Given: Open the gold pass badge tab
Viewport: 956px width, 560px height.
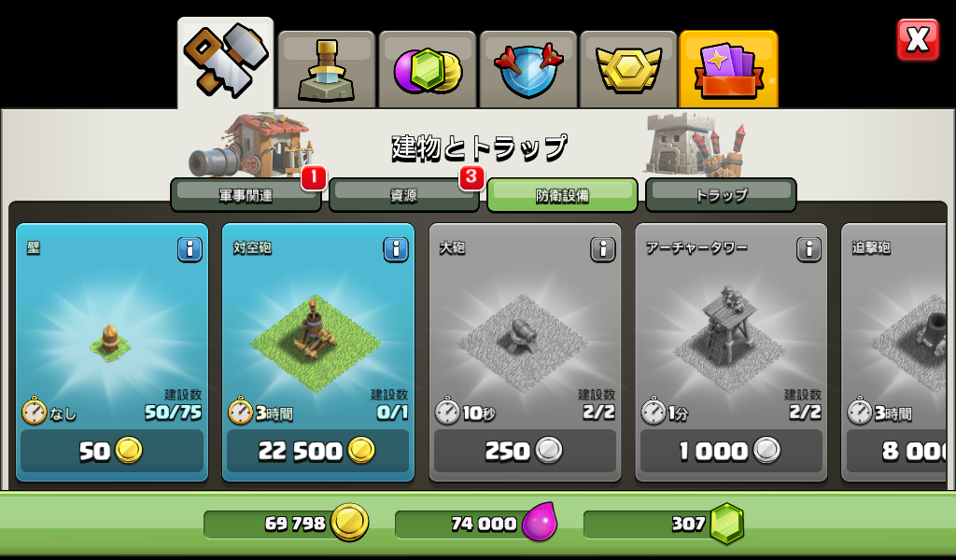Looking at the screenshot, I should 628,69.
